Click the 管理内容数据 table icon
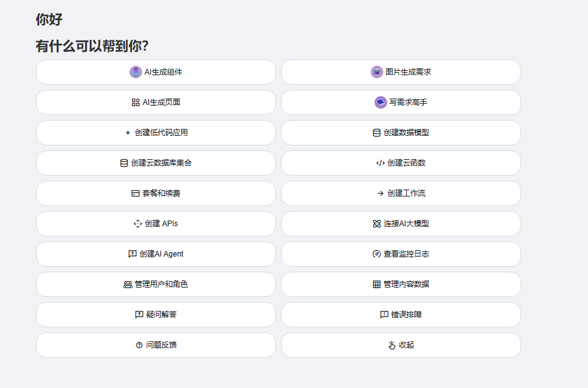 coord(376,284)
